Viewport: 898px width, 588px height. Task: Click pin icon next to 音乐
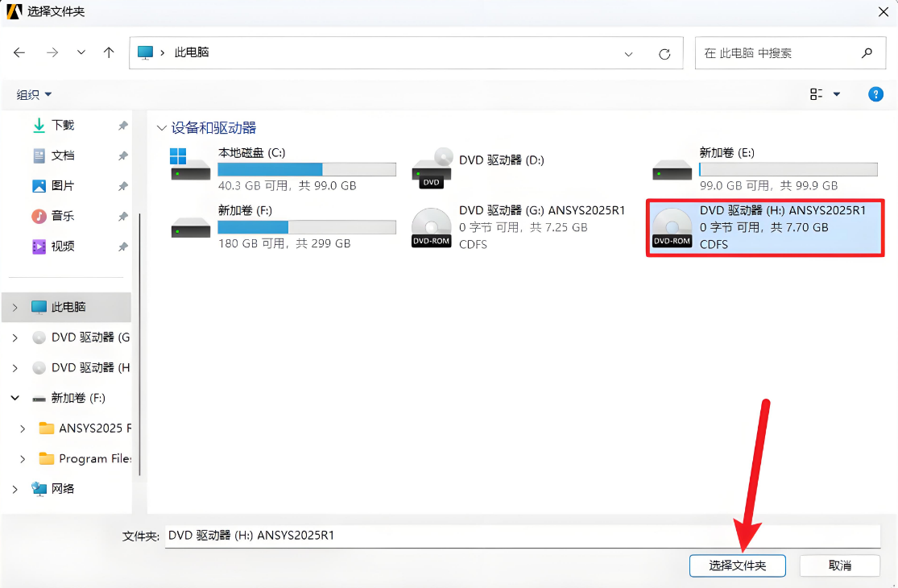click(122, 217)
